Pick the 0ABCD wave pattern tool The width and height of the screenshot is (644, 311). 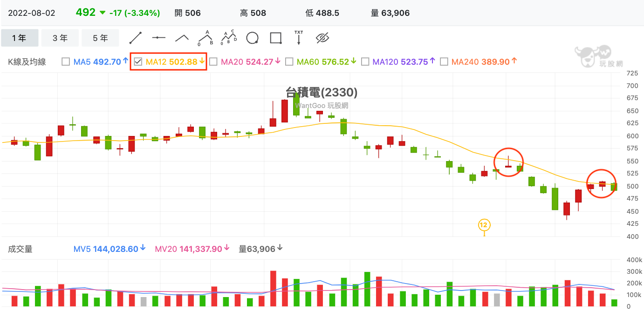pyautogui.click(x=229, y=38)
